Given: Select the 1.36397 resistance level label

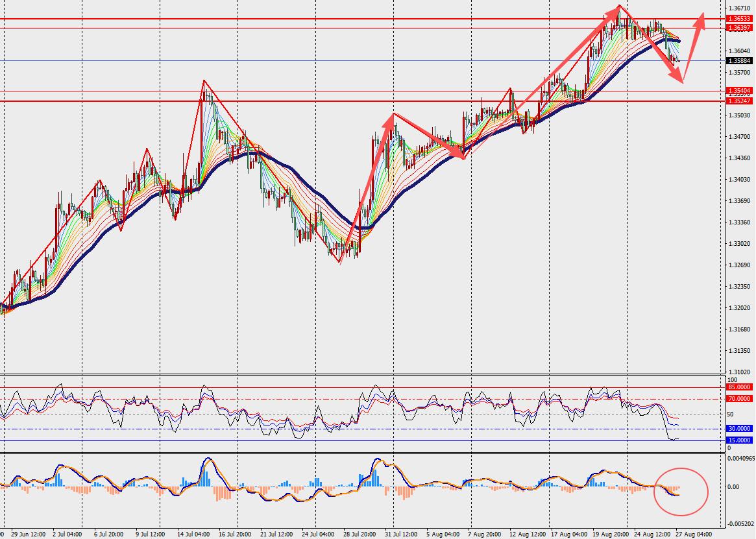Looking at the screenshot, I should 739,28.
